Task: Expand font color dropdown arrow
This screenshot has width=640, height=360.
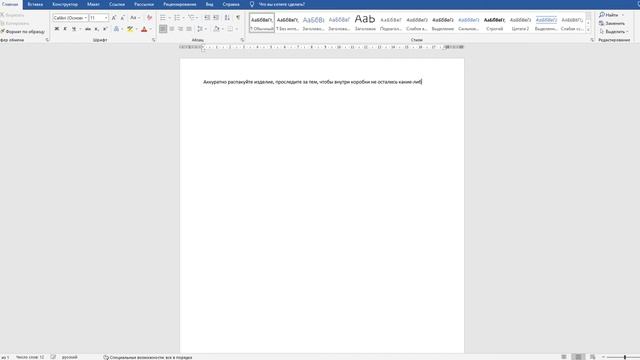Action: coord(150,29)
